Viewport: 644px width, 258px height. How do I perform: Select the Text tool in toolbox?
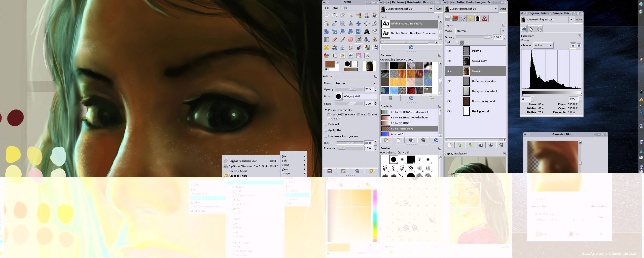click(x=367, y=31)
